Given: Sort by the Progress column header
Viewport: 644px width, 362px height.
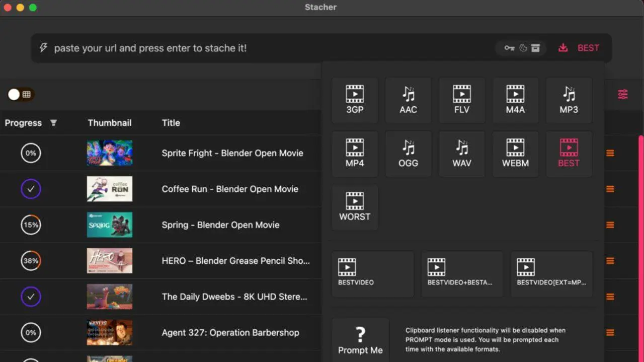Looking at the screenshot, I should click(x=23, y=123).
